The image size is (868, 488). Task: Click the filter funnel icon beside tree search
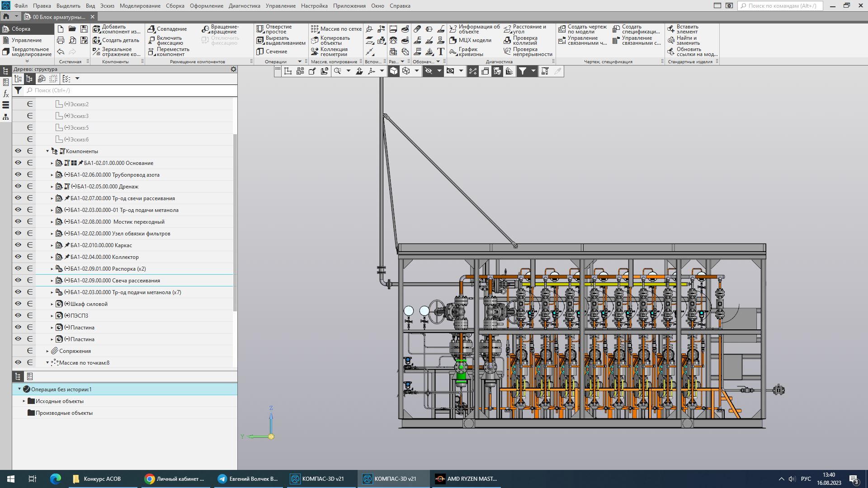click(18, 90)
